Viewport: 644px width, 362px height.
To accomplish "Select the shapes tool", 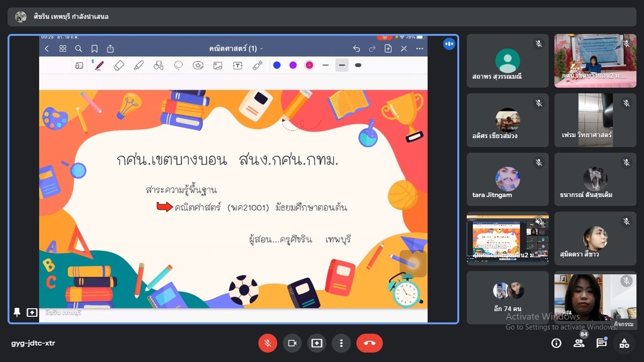I will (x=158, y=65).
